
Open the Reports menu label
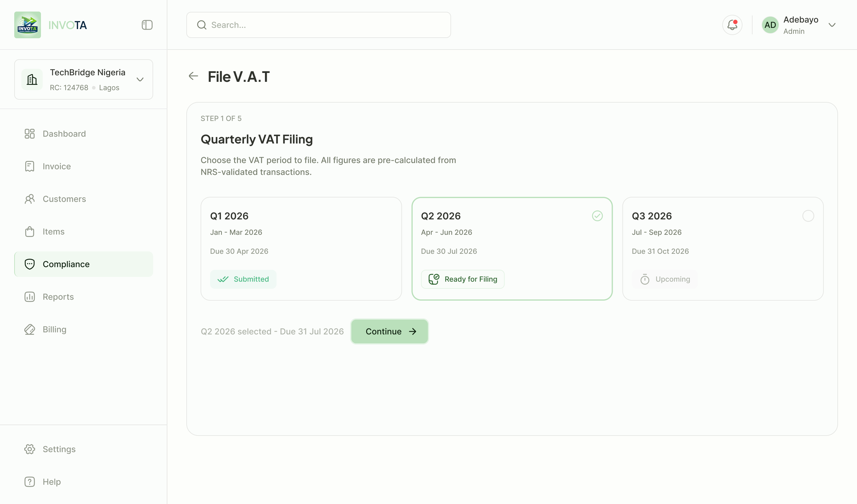click(x=58, y=297)
